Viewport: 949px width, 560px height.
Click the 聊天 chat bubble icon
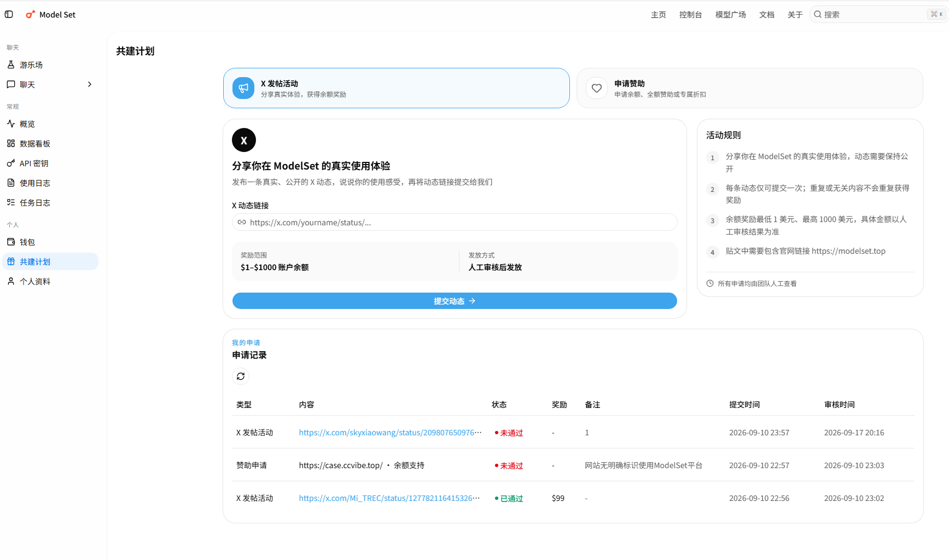[11, 84]
